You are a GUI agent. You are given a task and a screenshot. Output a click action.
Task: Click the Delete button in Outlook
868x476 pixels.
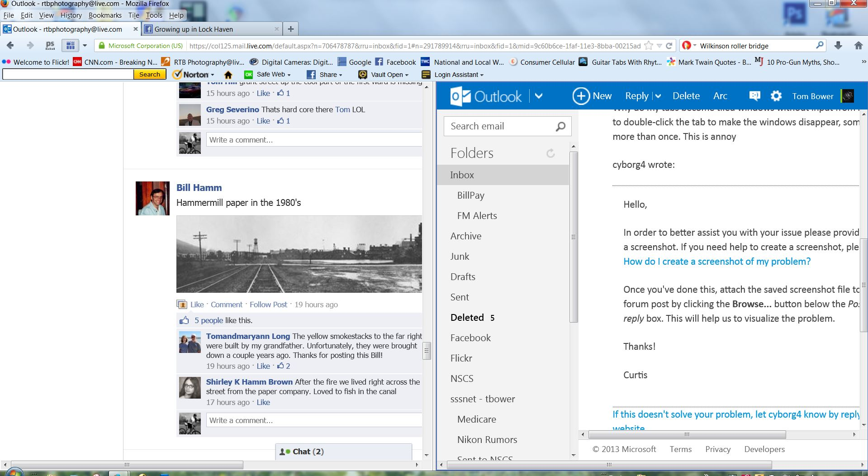pos(686,96)
